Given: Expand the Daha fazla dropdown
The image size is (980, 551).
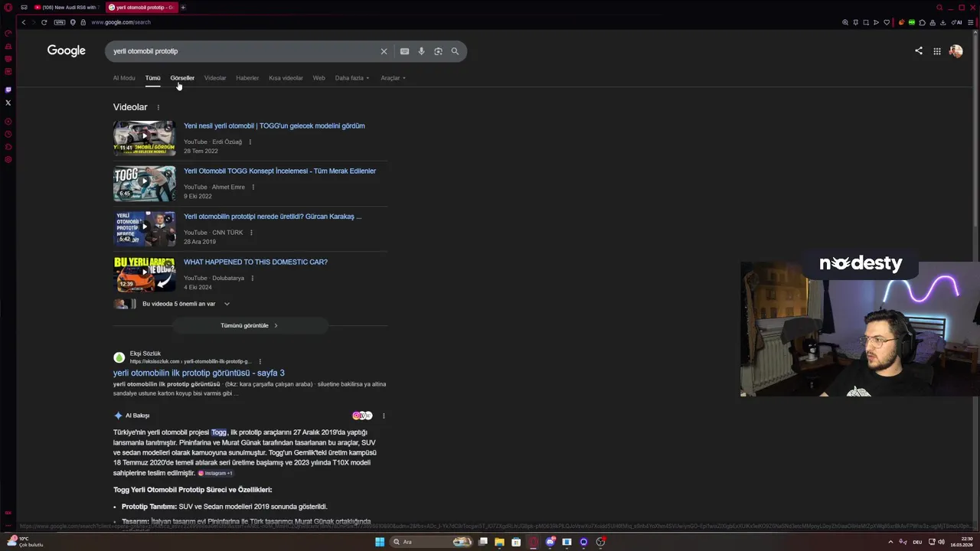Looking at the screenshot, I should coord(352,78).
